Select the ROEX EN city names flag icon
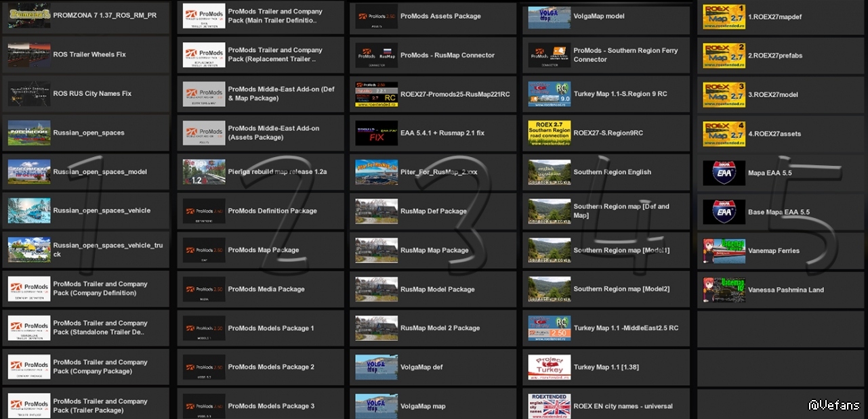This screenshot has height=419, width=868. 550,406
